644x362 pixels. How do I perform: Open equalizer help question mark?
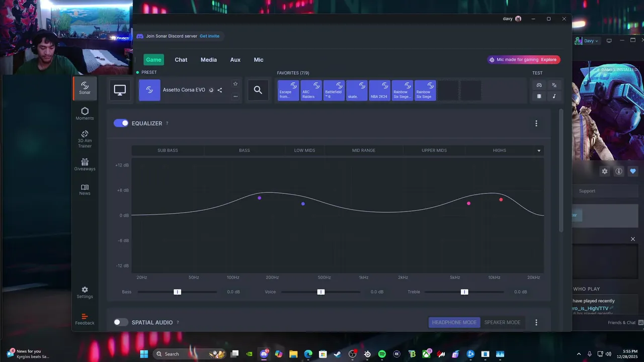tap(167, 124)
